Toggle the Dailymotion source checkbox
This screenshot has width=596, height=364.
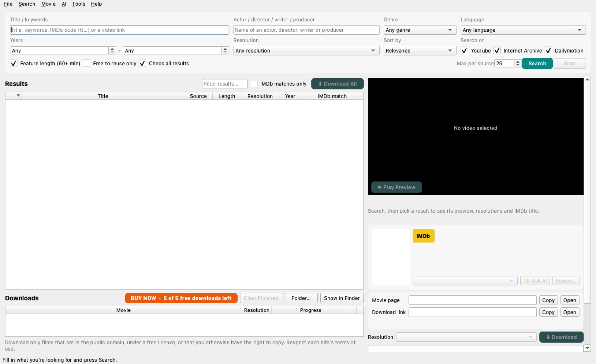tap(548, 51)
